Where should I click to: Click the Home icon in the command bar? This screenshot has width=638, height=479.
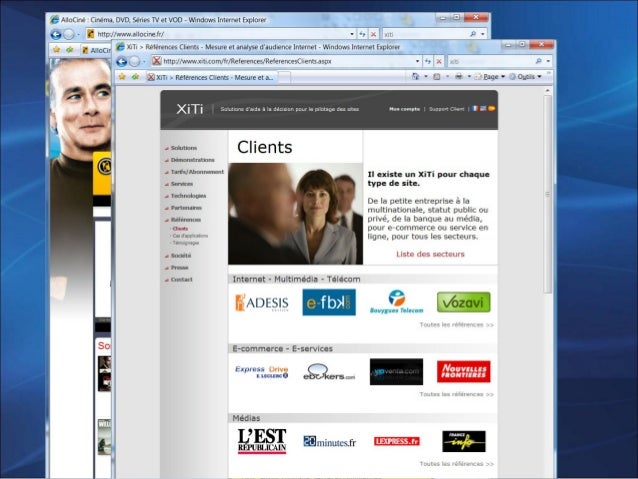pyautogui.click(x=415, y=77)
